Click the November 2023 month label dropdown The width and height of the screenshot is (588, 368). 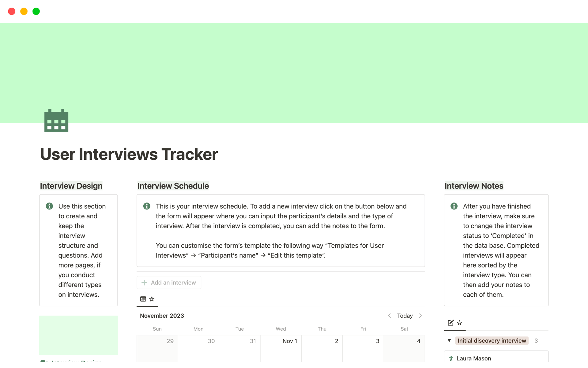162,315
